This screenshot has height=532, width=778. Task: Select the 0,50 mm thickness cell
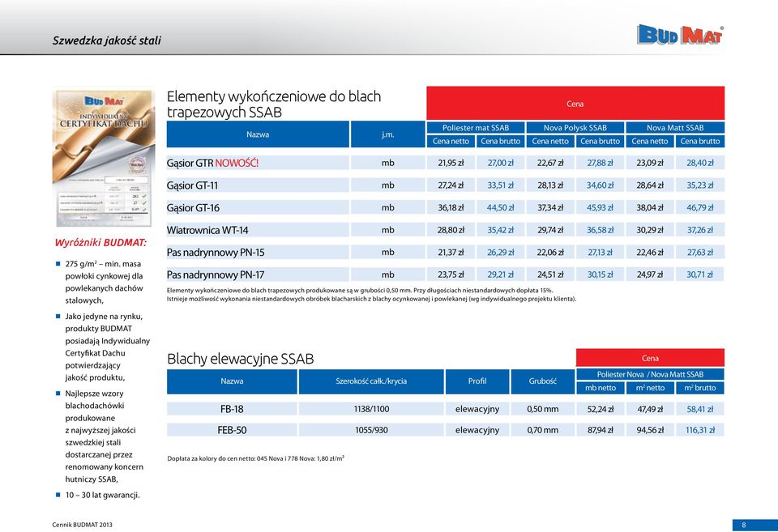542,409
